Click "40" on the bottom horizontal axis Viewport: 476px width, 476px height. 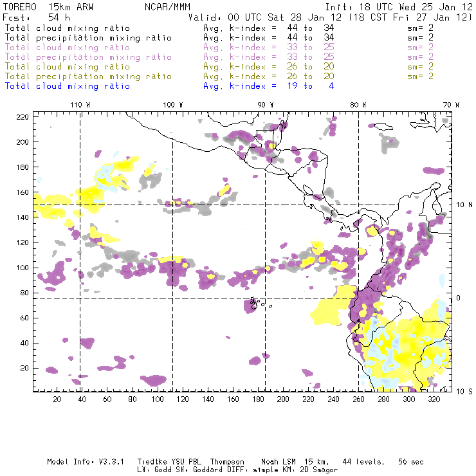pyautogui.click(x=82, y=399)
